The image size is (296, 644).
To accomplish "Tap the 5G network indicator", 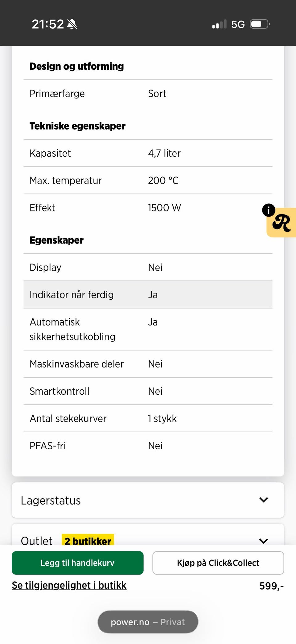I will click(238, 24).
